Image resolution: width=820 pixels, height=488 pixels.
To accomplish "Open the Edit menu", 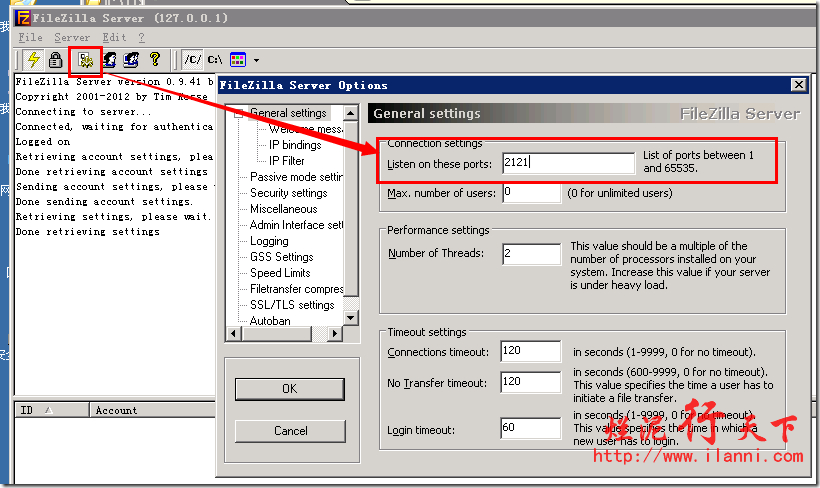I will tap(114, 38).
